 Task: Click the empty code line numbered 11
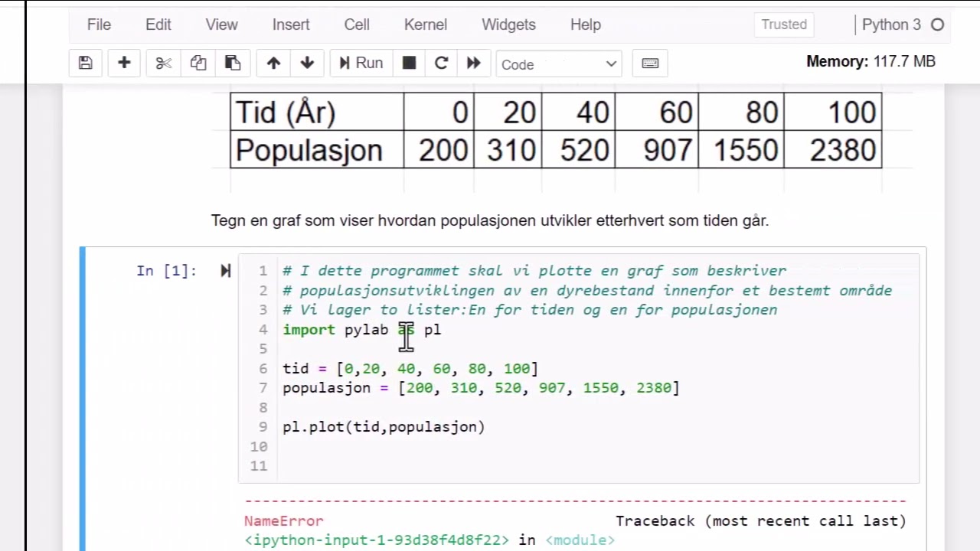coord(597,466)
